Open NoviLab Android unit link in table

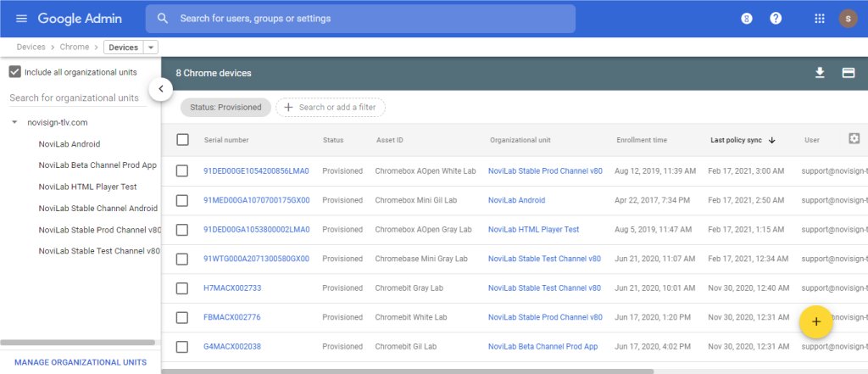coord(516,201)
